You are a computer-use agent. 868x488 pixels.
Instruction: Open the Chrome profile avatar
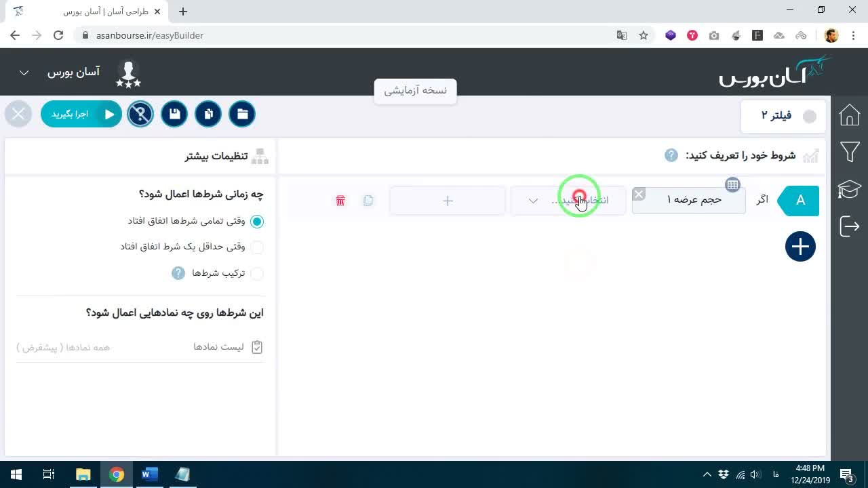831,35
